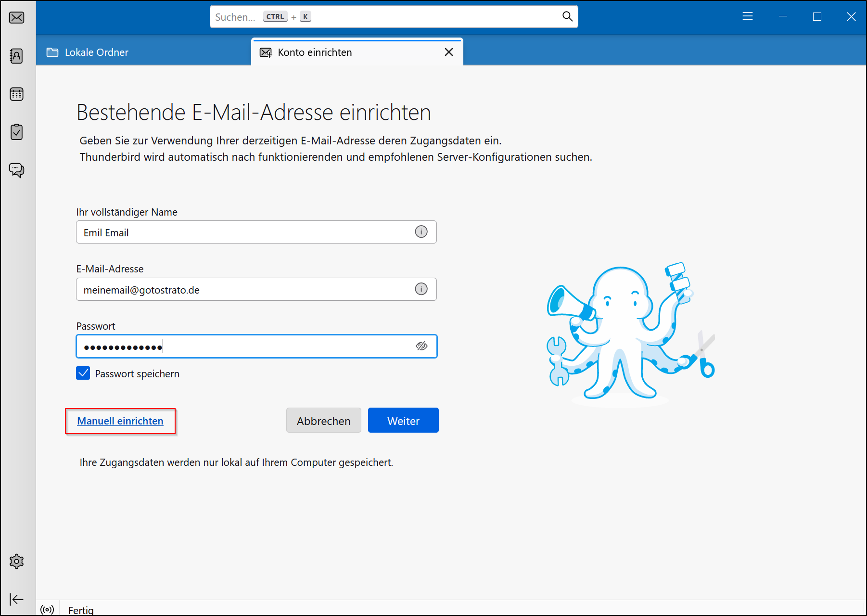This screenshot has height=616, width=867.
Task: Toggle password visibility eye icon
Action: tap(421, 346)
